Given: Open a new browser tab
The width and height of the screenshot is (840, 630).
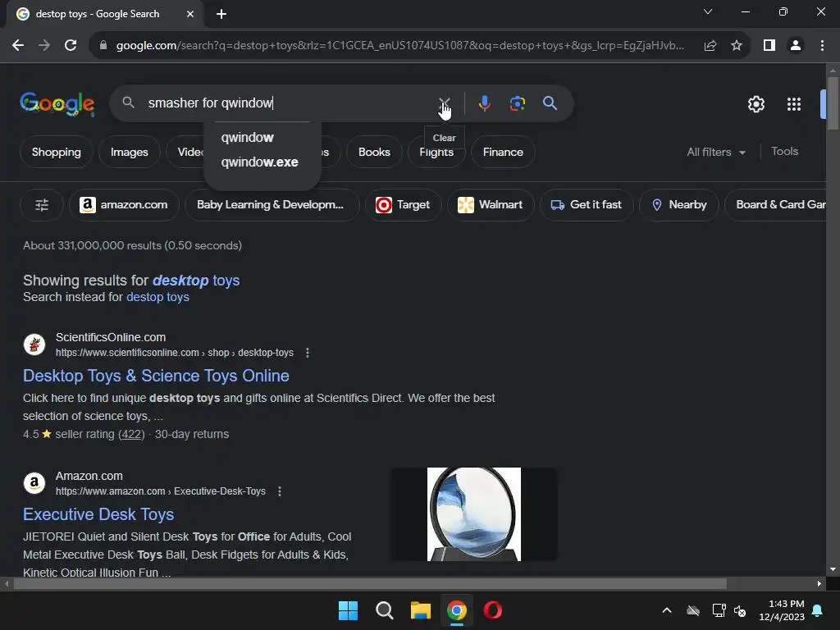Looking at the screenshot, I should coord(221,14).
